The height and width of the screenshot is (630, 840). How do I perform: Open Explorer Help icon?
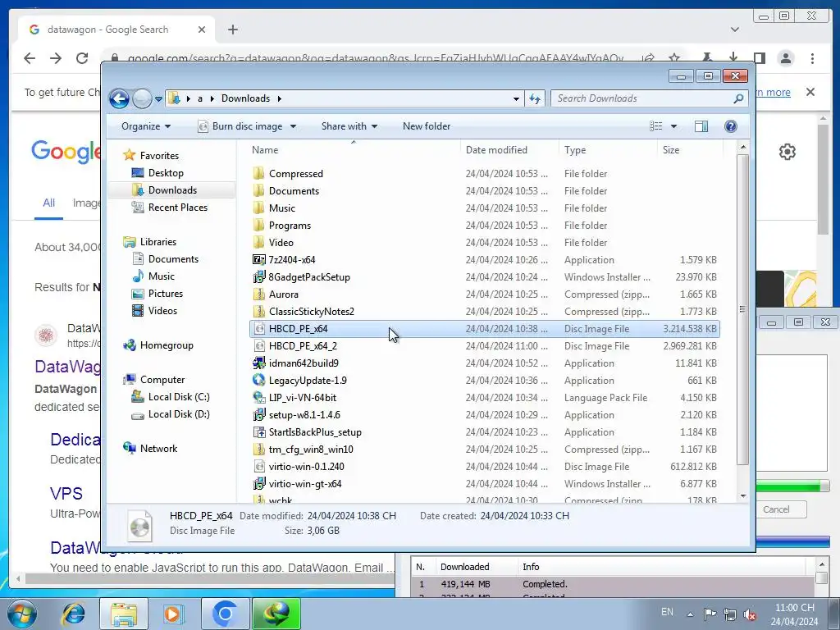pos(731,126)
